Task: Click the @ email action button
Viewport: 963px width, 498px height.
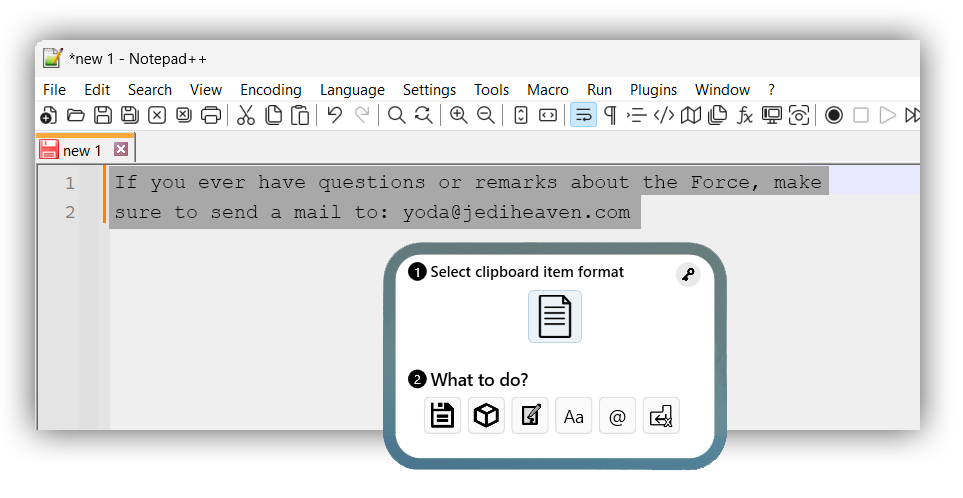Action: click(x=617, y=416)
